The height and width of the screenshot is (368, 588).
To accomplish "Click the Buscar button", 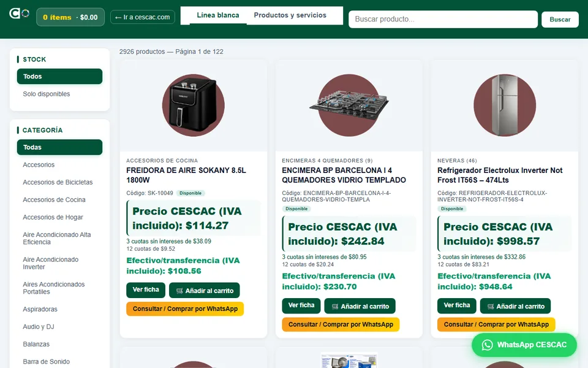I will click(560, 19).
